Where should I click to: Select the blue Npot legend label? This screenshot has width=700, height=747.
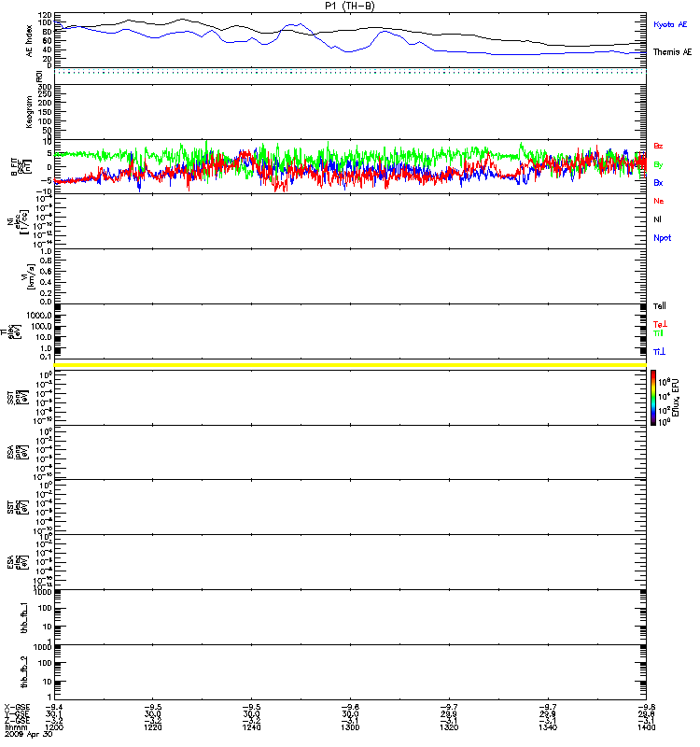(662, 238)
